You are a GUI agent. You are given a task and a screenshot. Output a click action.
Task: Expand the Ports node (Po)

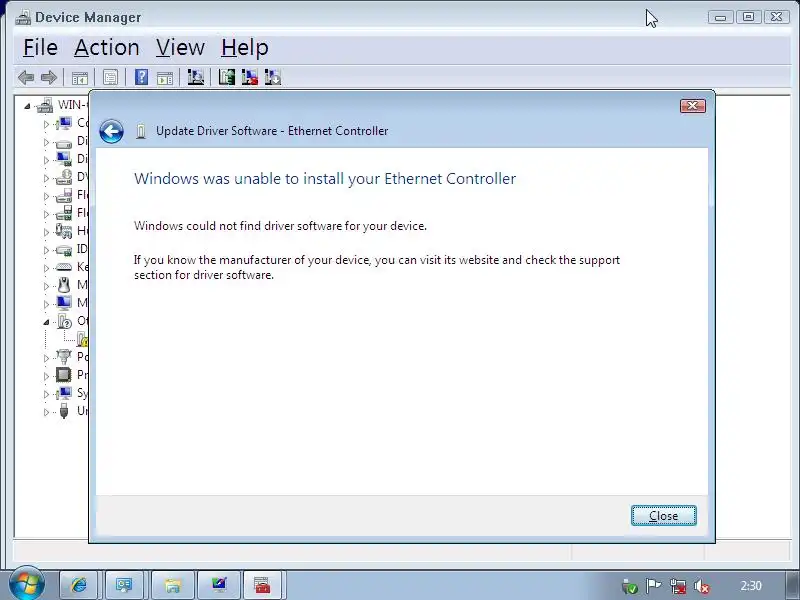click(x=46, y=358)
